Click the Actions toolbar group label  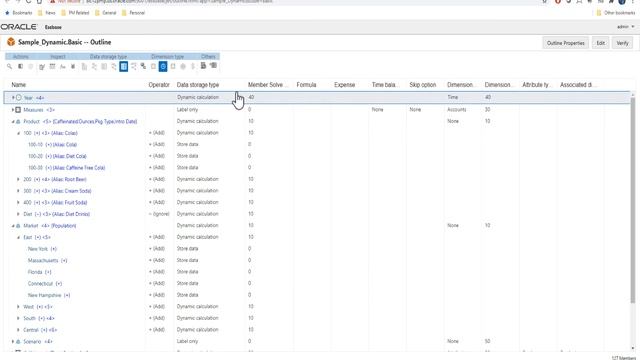[20, 56]
